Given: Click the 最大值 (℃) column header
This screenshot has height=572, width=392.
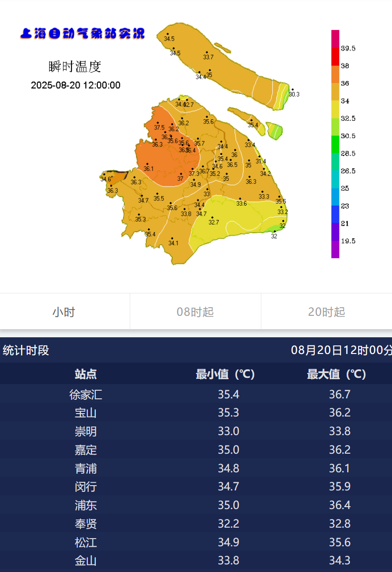Looking at the screenshot, I should point(336,374).
